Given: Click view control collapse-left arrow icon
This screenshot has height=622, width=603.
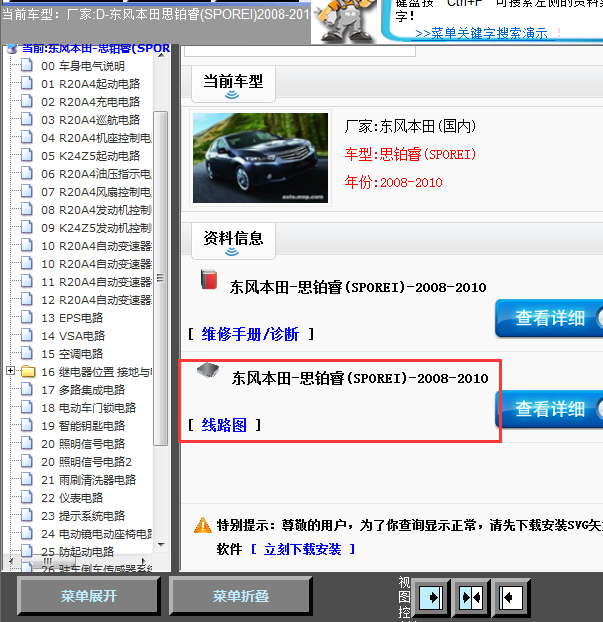Looking at the screenshot, I should point(511,597).
